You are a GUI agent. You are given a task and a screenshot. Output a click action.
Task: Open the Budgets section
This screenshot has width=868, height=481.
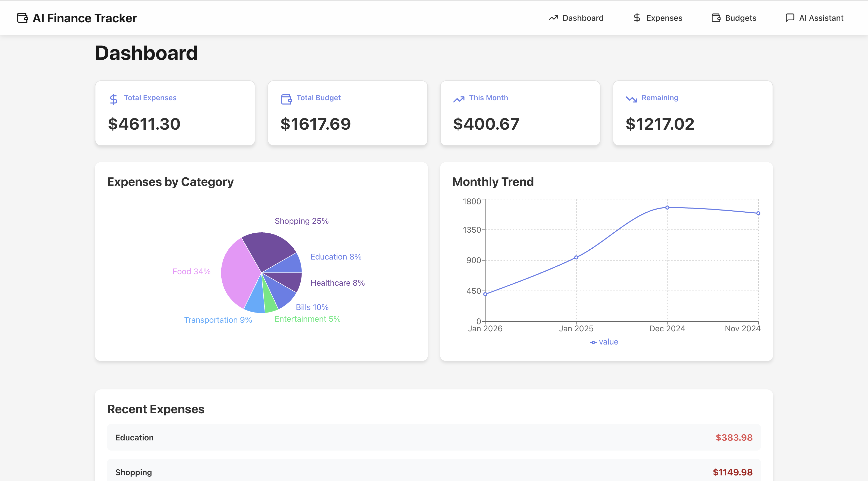733,18
